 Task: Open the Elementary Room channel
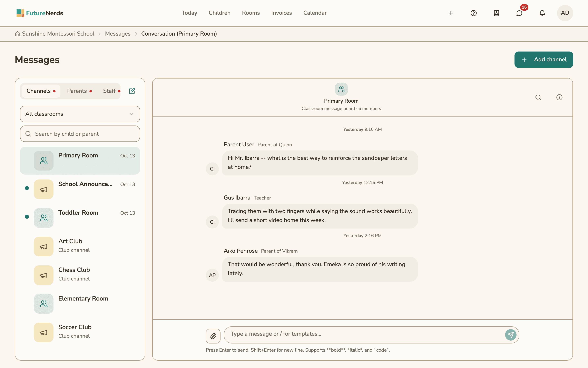click(x=80, y=304)
